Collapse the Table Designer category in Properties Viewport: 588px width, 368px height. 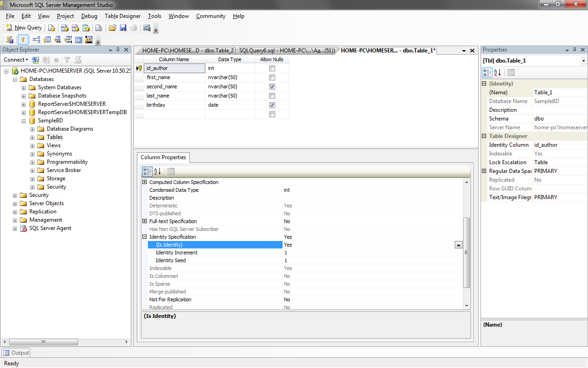click(484, 136)
